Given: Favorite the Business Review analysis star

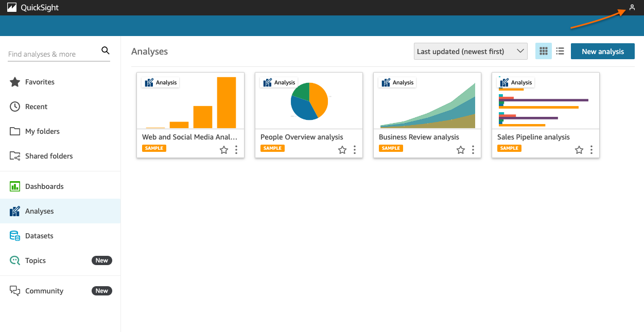Looking at the screenshot, I should [x=461, y=150].
